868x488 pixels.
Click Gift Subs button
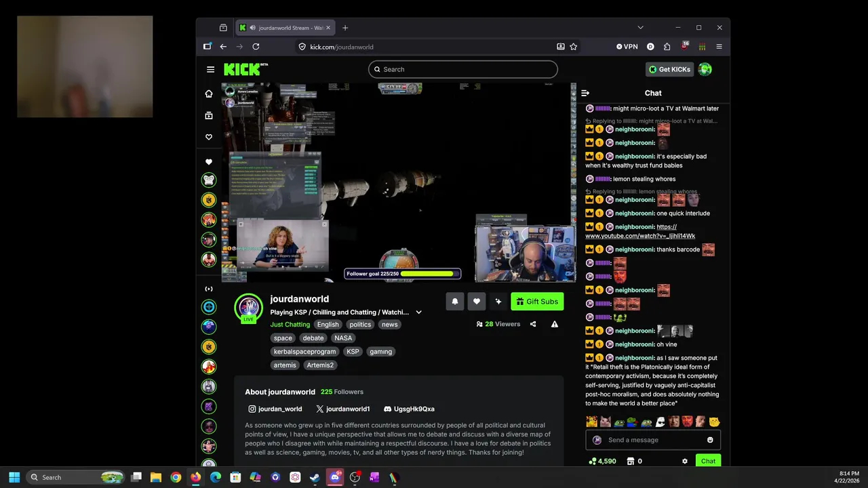(x=537, y=302)
